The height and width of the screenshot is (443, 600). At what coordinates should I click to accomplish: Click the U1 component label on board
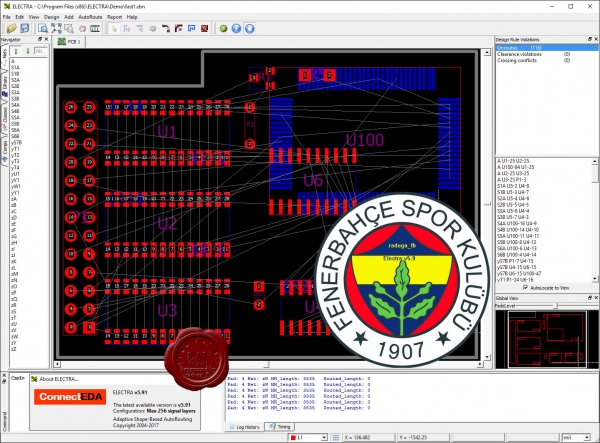coord(166,132)
